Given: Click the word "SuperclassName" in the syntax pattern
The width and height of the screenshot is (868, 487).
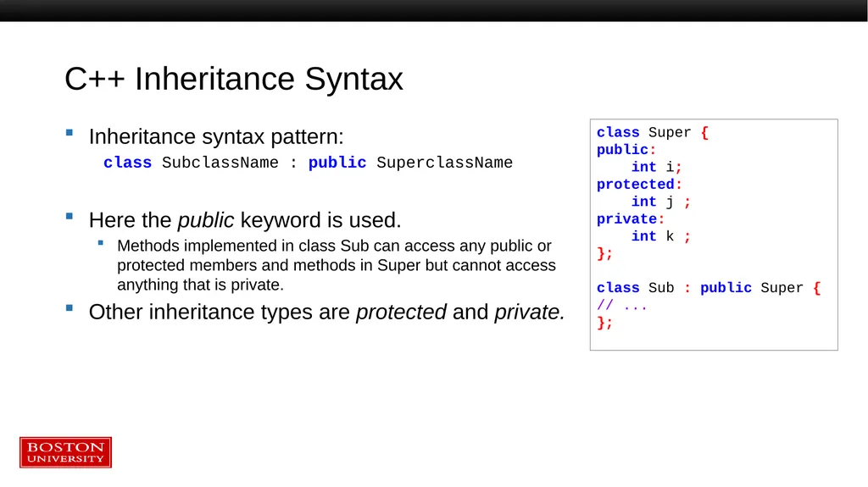Looking at the screenshot, I should [x=444, y=163].
